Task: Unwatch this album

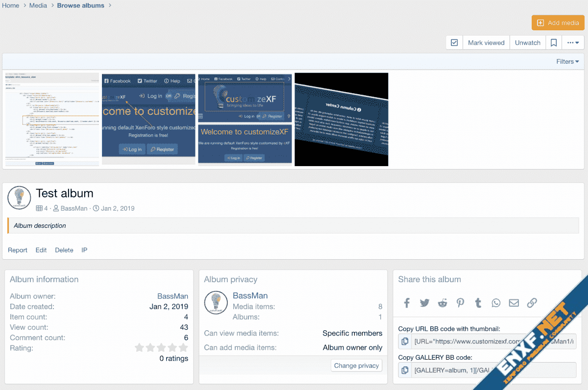Action: coord(527,43)
